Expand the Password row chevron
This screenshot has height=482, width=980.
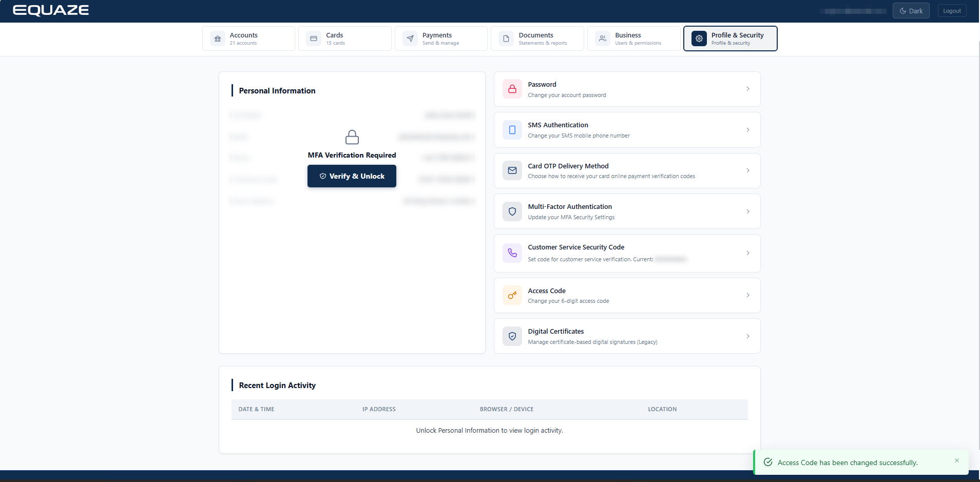pyautogui.click(x=748, y=89)
